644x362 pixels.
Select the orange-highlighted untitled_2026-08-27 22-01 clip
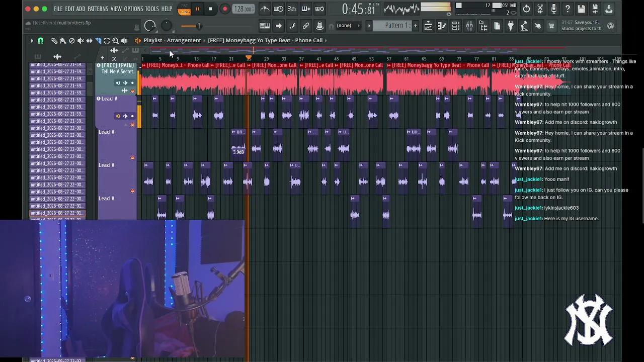tap(57, 213)
